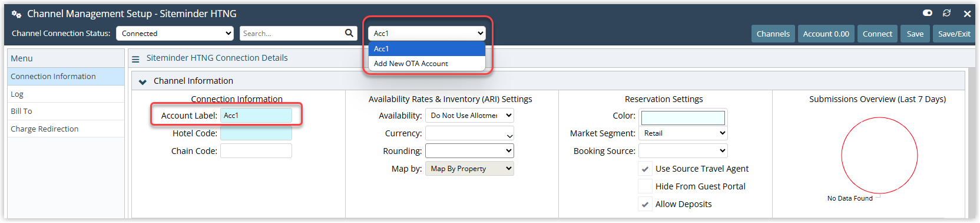This screenshot has height=223, width=980.
Task: Open the hamburger menu beside Connection Details
Action: 135,58
